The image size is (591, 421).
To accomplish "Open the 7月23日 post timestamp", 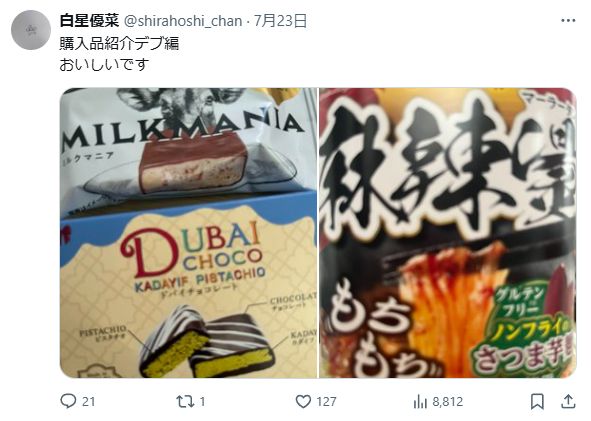I will [x=280, y=21].
